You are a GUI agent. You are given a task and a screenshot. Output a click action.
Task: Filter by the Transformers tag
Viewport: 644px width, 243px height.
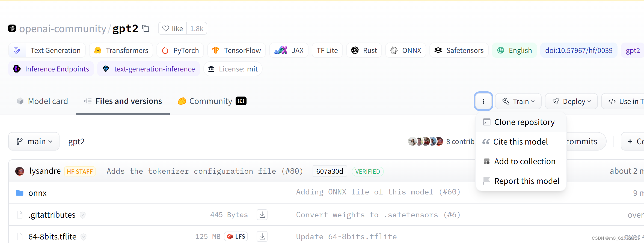pos(121,50)
